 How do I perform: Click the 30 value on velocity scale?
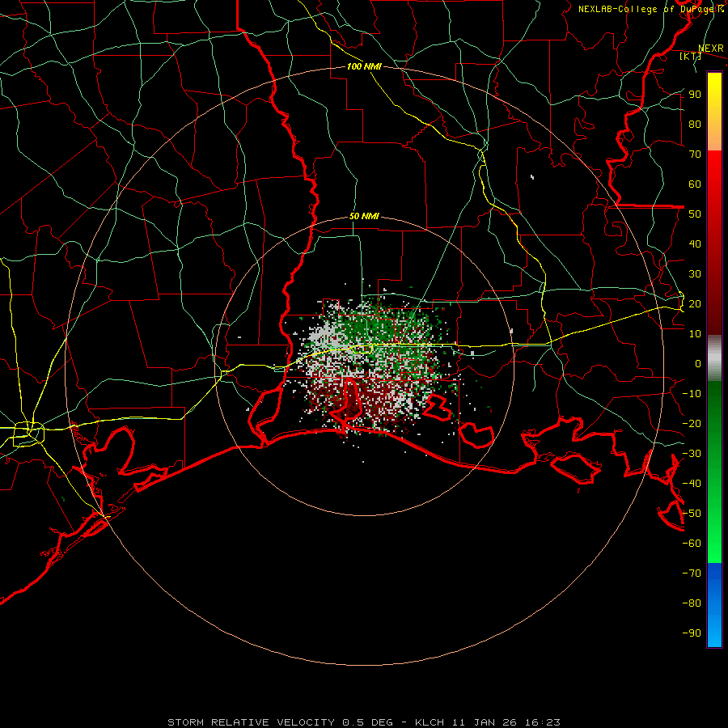click(695, 274)
